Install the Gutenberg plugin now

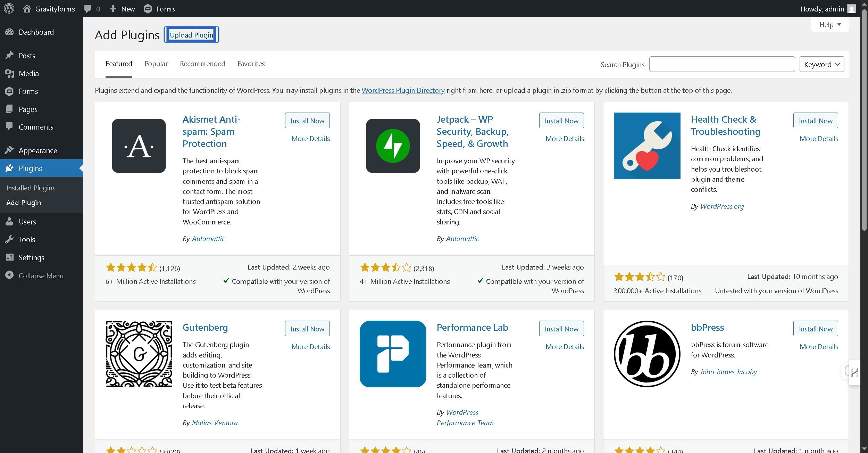click(307, 329)
